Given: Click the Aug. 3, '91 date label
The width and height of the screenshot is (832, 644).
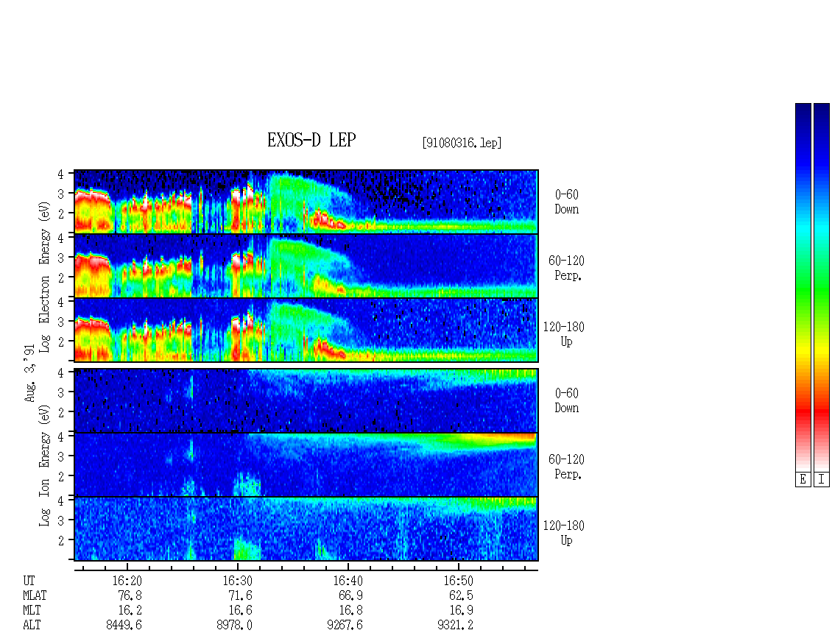Looking at the screenshot, I should pyautogui.click(x=29, y=373).
